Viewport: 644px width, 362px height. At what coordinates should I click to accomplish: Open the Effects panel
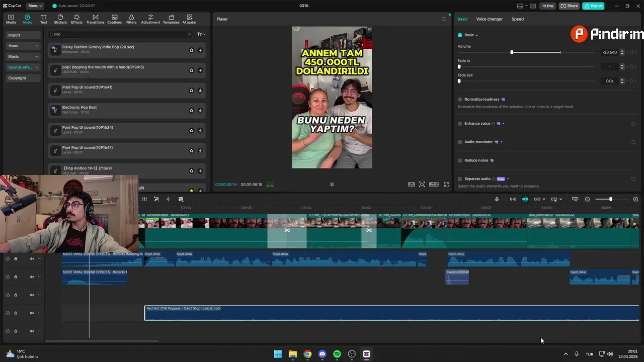76,19
